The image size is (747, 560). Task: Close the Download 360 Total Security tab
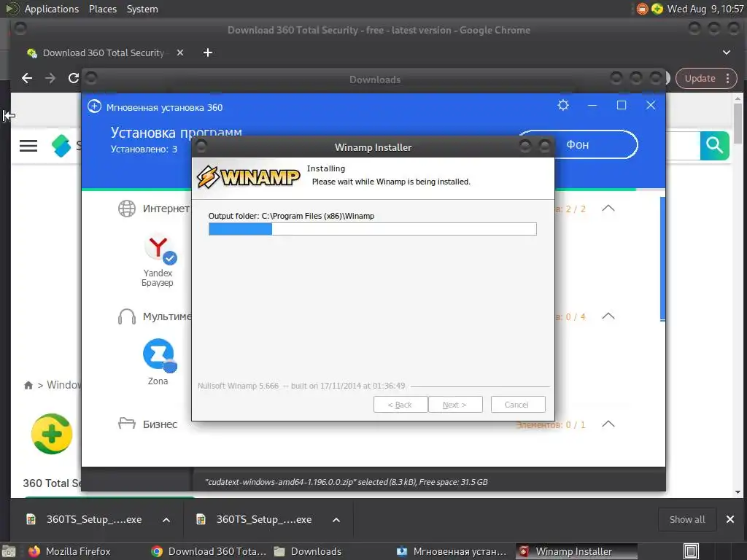coord(180,52)
